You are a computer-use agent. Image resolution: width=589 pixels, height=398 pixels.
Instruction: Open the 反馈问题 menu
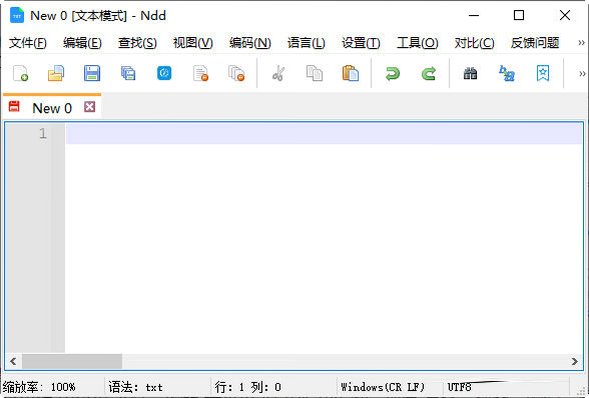coord(535,43)
